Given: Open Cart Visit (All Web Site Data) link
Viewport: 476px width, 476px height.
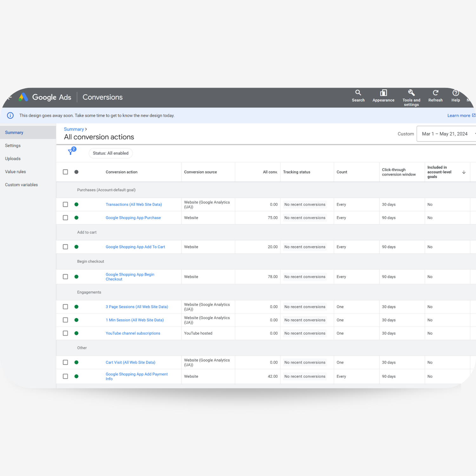Looking at the screenshot, I should [x=130, y=362].
